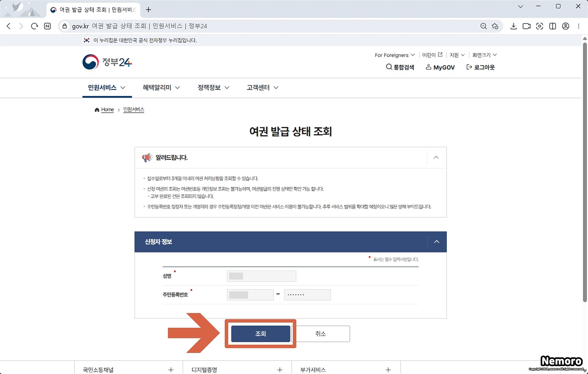
Task: Open the split screen sidebar icon
Action: coord(552,26)
